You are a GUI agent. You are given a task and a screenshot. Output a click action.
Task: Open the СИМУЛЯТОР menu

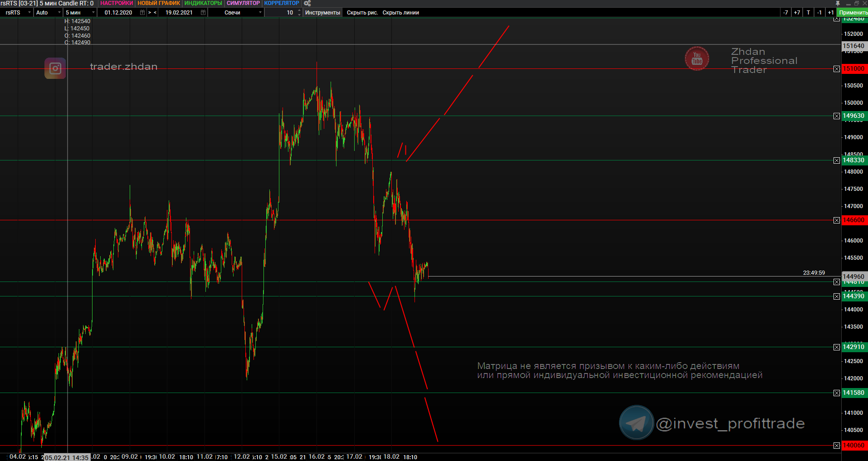click(243, 3)
